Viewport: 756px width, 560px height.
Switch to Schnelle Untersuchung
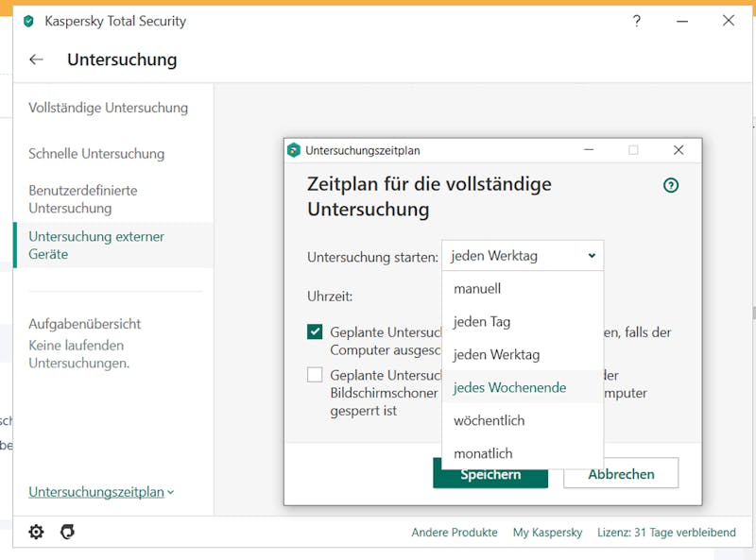pos(96,154)
